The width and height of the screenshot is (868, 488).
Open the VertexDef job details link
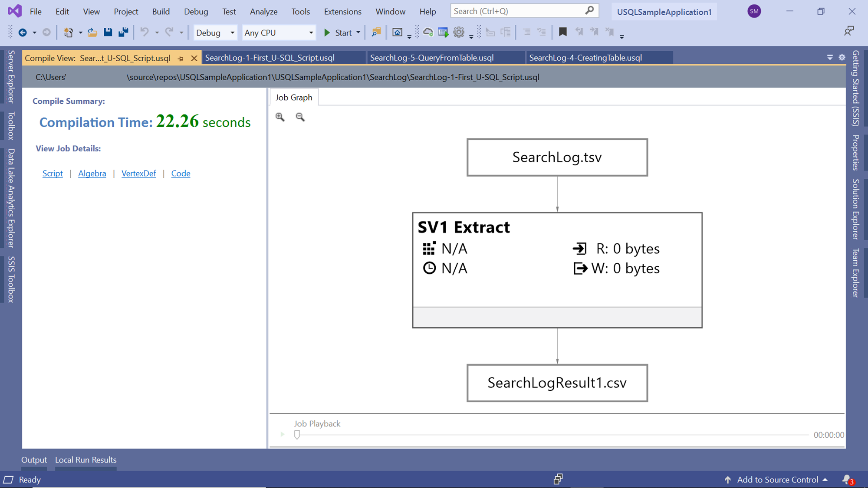138,174
